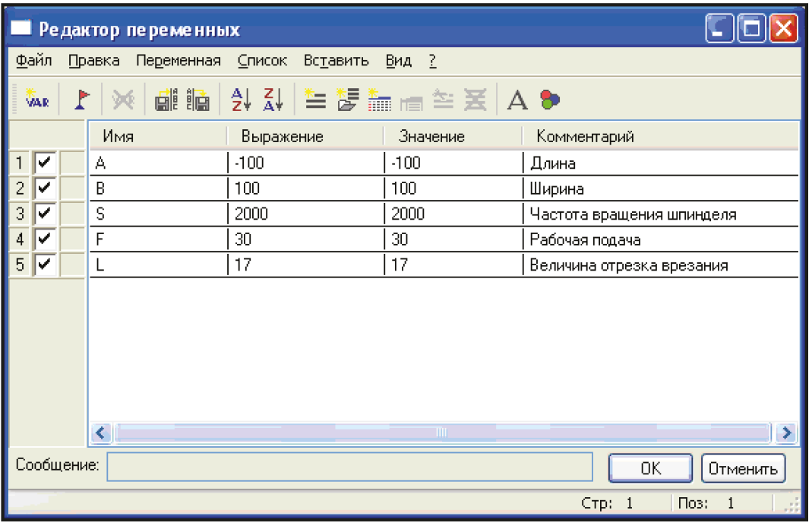Screen dimensions: 812x526
Task: Click the new list icon with folder
Action: (x=347, y=100)
